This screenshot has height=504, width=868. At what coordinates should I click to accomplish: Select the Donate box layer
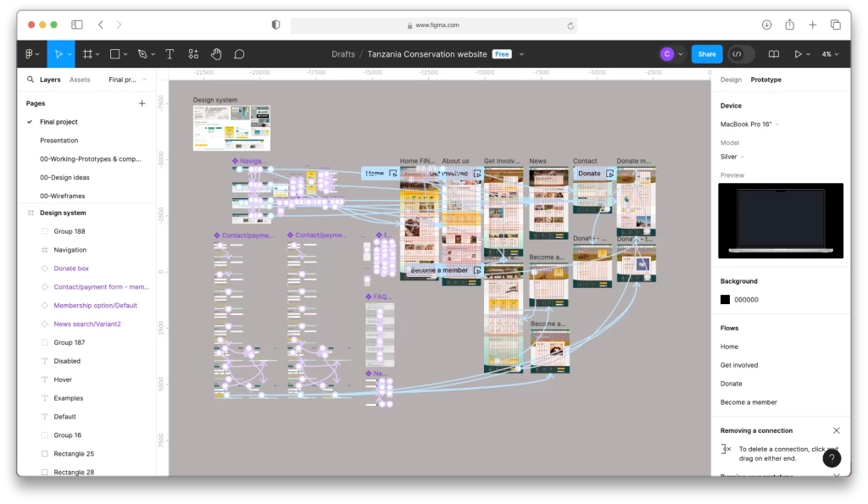point(71,269)
